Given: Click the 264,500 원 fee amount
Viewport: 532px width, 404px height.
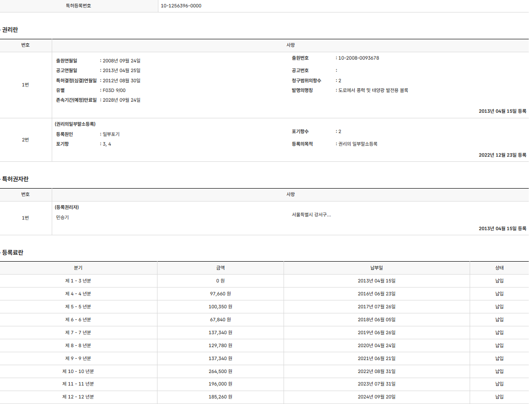Looking at the screenshot, I should 220,371.
